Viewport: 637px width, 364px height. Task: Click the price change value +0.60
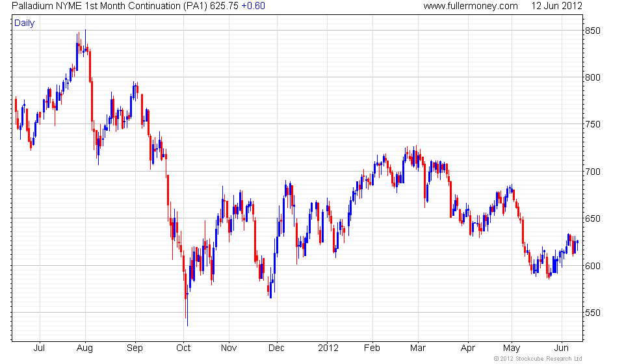253,6
